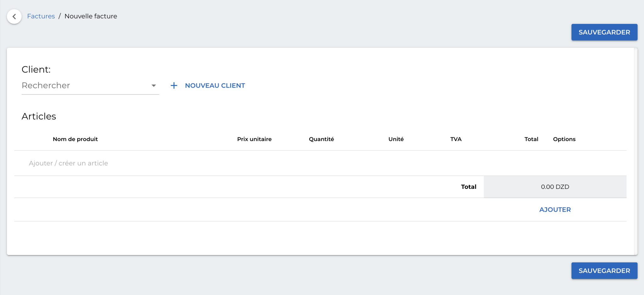This screenshot has height=295, width=644.
Task: Click the top SAUVEGARDER button
Action: [604, 32]
